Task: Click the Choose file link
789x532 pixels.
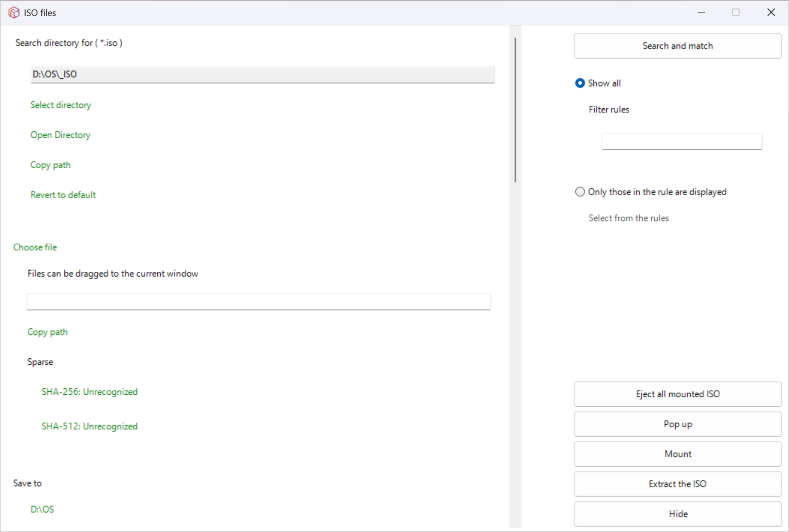Action: (x=35, y=248)
